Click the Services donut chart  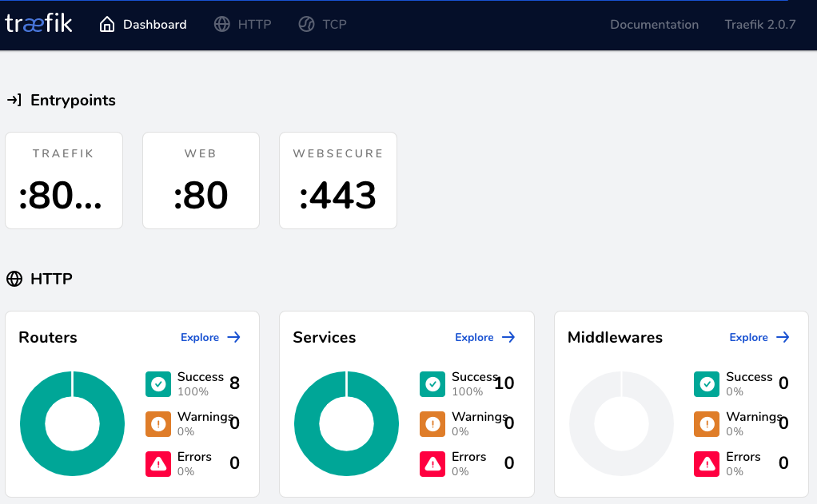[346, 424]
